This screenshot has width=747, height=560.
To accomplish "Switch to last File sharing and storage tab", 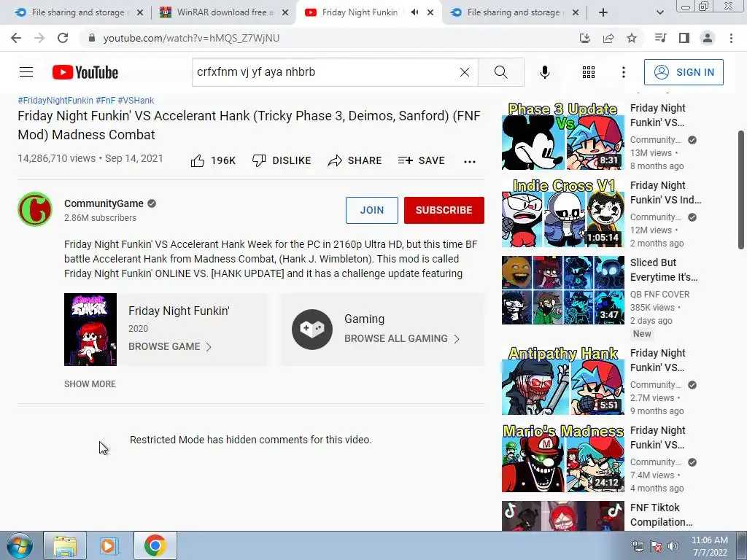I will (514, 12).
